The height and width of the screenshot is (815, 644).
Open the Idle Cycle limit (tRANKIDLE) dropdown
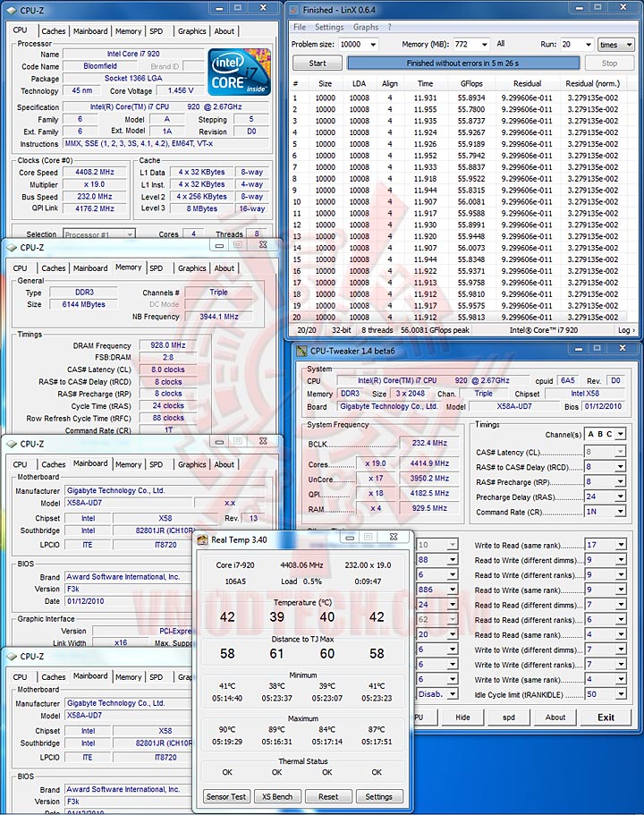click(x=621, y=694)
